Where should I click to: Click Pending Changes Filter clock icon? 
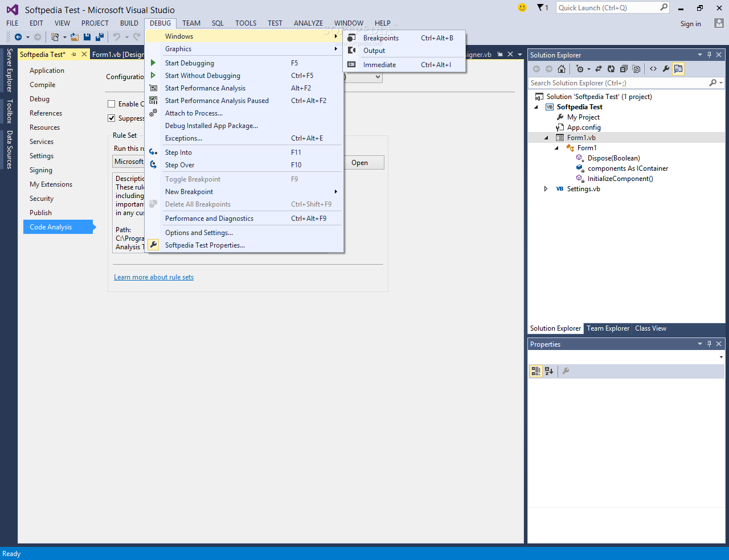tap(580, 69)
